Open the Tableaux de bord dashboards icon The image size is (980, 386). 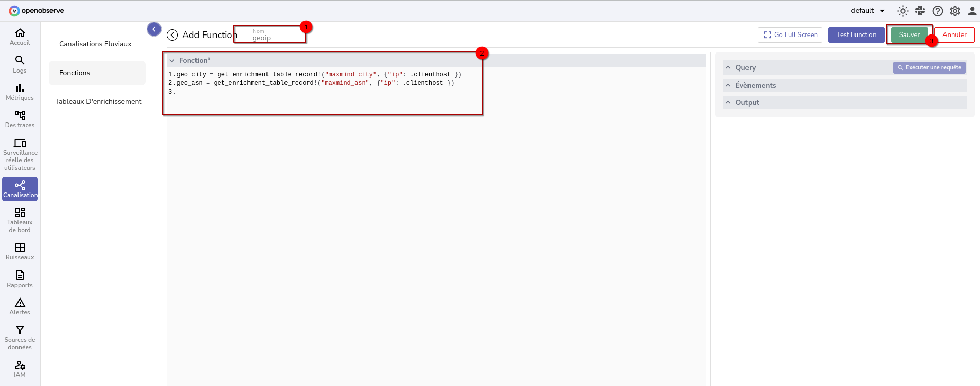click(x=20, y=213)
